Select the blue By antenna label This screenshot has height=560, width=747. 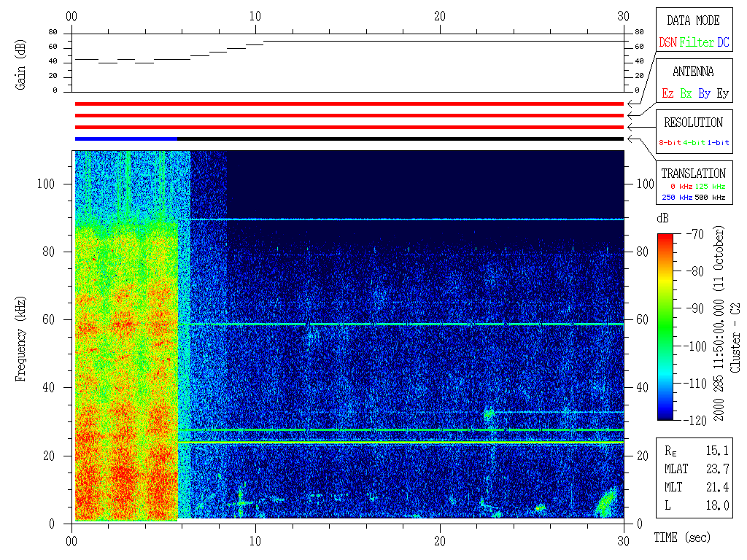tap(704, 94)
